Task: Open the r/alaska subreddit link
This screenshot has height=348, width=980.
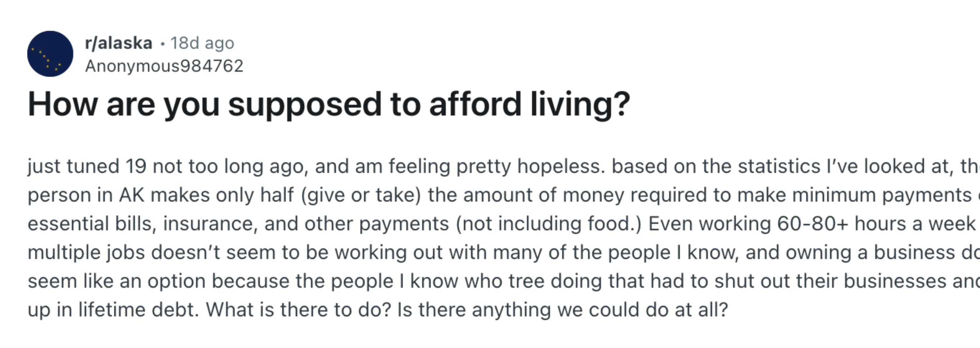Action: (x=118, y=43)
